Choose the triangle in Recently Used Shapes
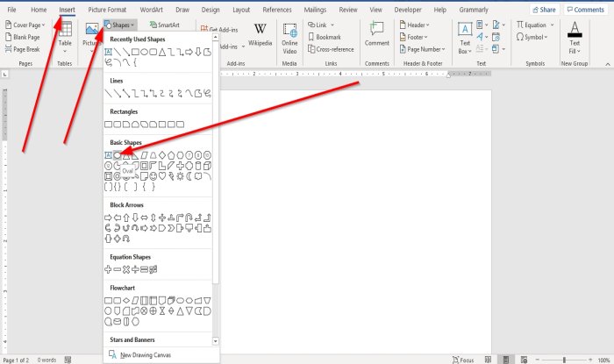Viewport: 614px width, 364px height. (162, 52)
